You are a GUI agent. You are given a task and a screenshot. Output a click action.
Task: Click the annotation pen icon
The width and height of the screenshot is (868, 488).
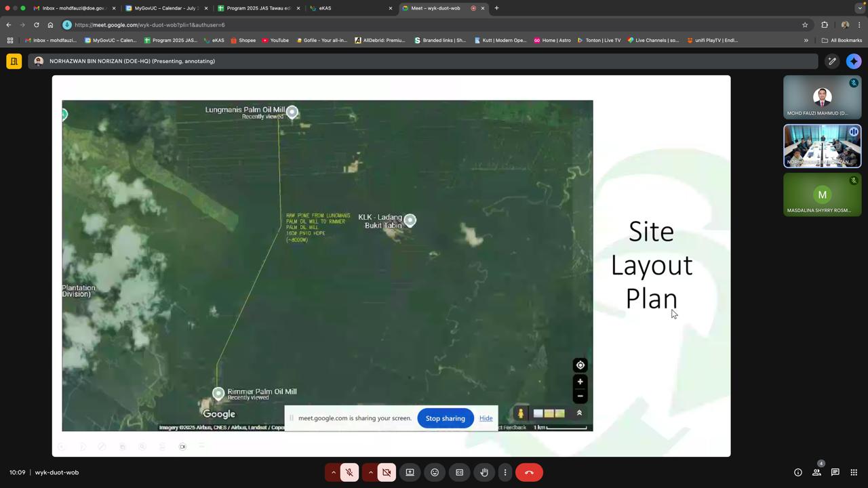click(x=832, y=61)
